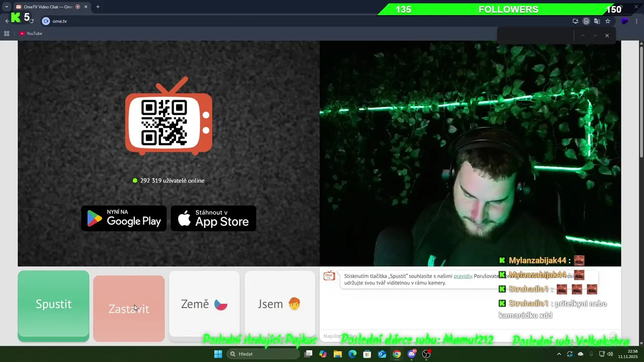The width and height of the screenshot is (644, 362).
Task: Bookmark this page with the star icon
Action: (608, 21)
